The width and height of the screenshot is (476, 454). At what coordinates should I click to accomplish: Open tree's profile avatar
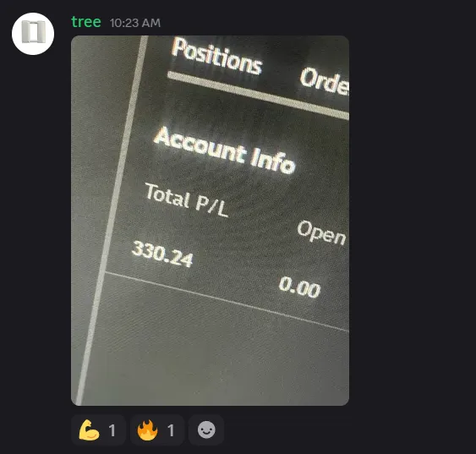click(33, 34)
